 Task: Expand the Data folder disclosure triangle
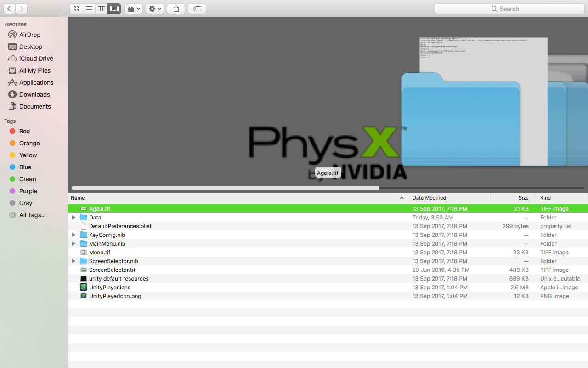point(73,218)
